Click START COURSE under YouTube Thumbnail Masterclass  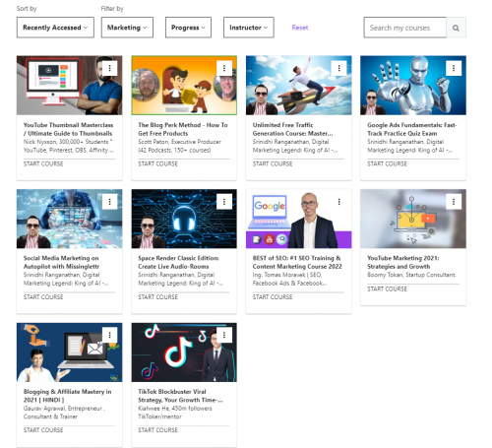point(43,163)
